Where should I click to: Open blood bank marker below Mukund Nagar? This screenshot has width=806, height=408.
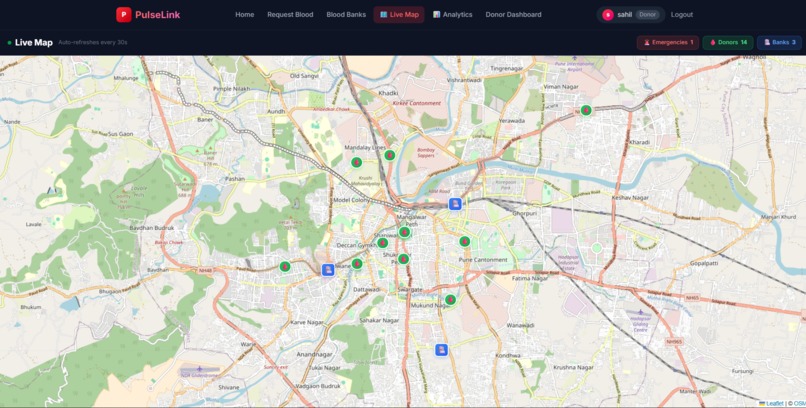(441, 350)
